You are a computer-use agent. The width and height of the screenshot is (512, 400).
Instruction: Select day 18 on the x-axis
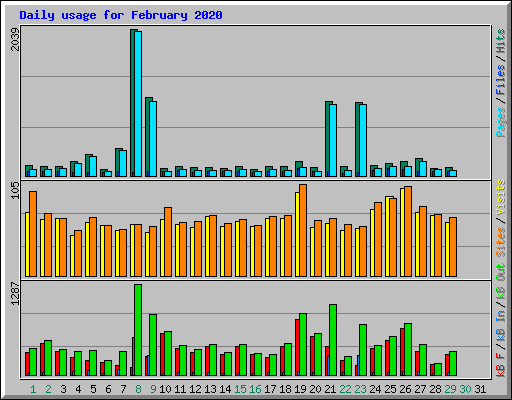click(x=285, y=389)
